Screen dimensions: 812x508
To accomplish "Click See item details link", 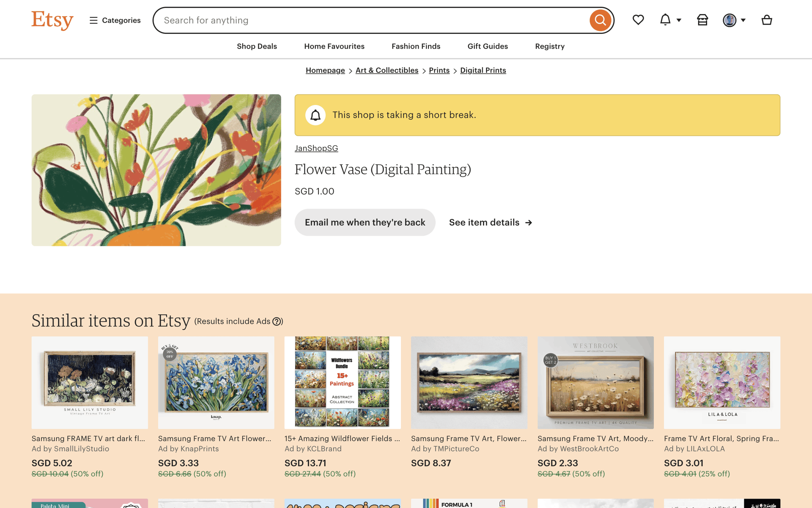I will coord(491,222).
